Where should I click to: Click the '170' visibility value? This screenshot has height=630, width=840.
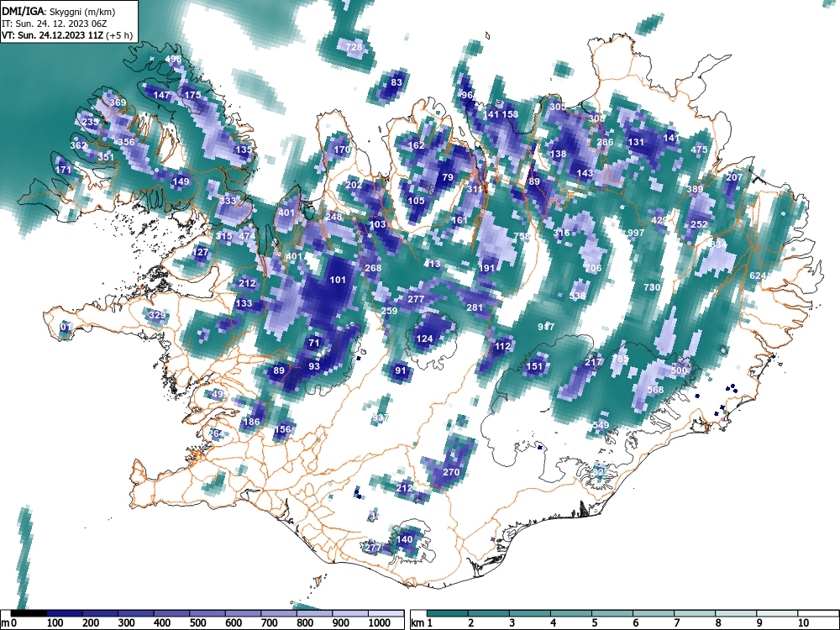point(342,150)
